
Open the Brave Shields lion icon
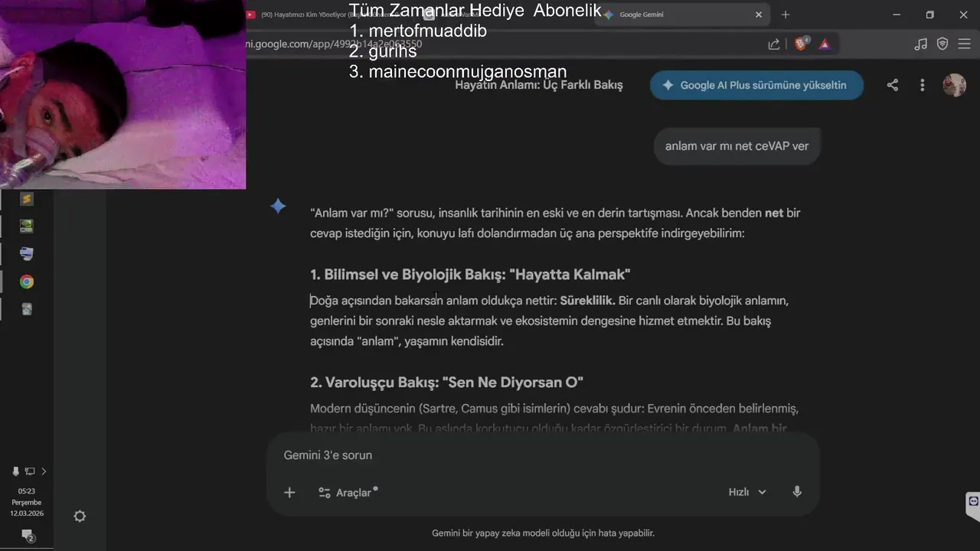[x=801, y=44]
